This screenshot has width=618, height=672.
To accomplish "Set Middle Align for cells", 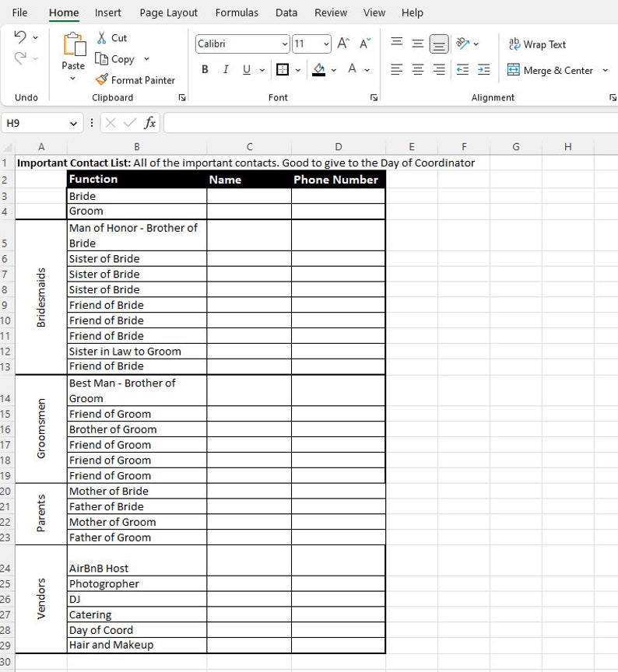I will [x=418, y=44].
